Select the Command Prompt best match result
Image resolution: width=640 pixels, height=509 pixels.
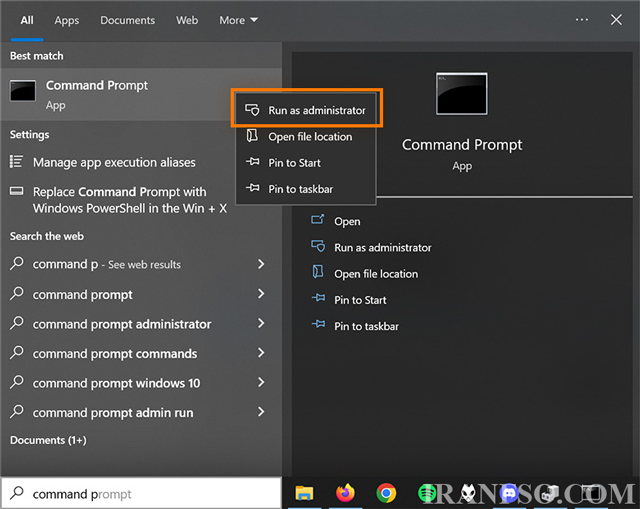[x=141, y=94]
